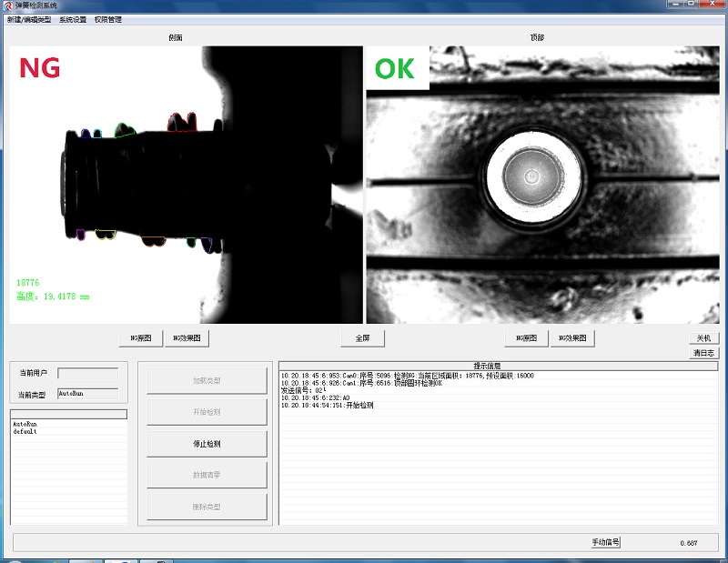
Task: Click the 当前用户 text field
Action: click(x=87, y=373)
